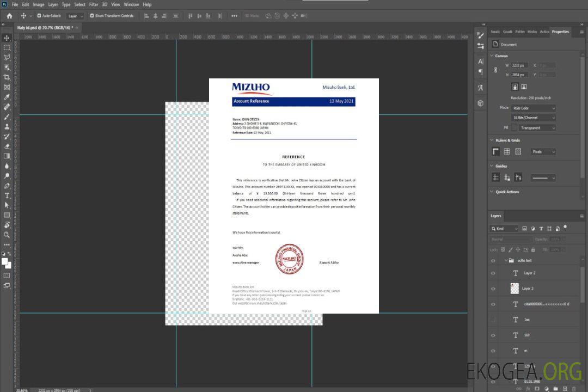Open the layer Kind filter dropdown

(504, 229)
